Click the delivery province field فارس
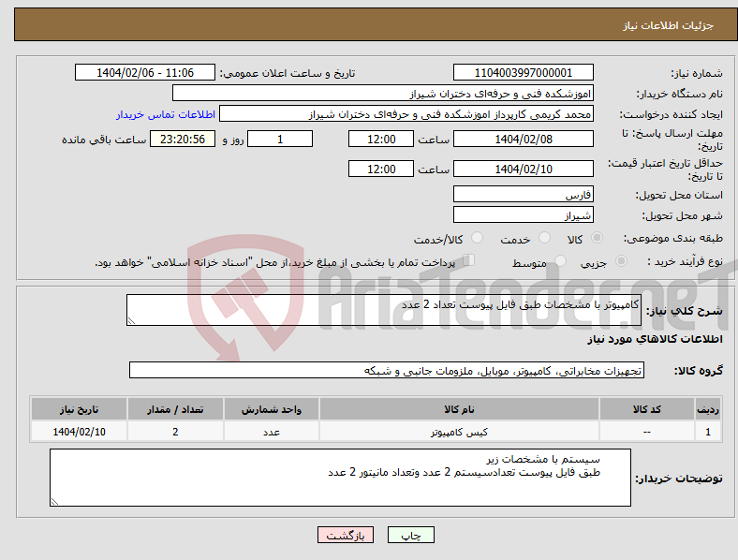738x560 pixels. (x=523, y=194)
